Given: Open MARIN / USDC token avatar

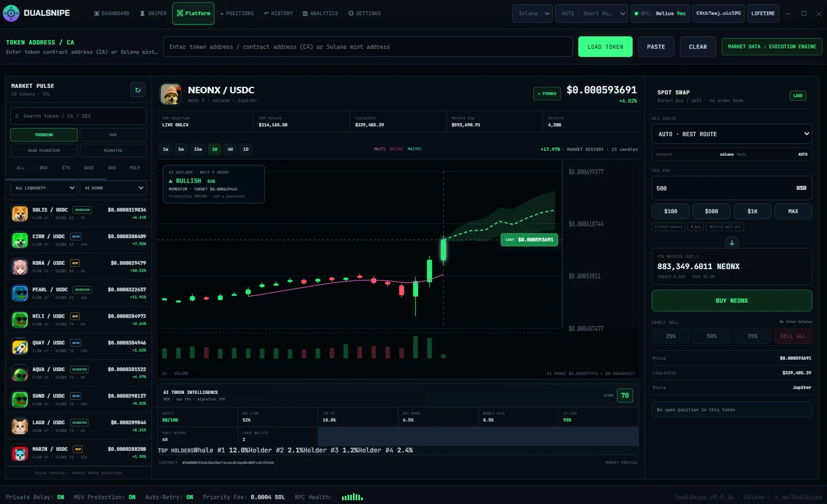Looking at the screenshot, I should point(20,453).
